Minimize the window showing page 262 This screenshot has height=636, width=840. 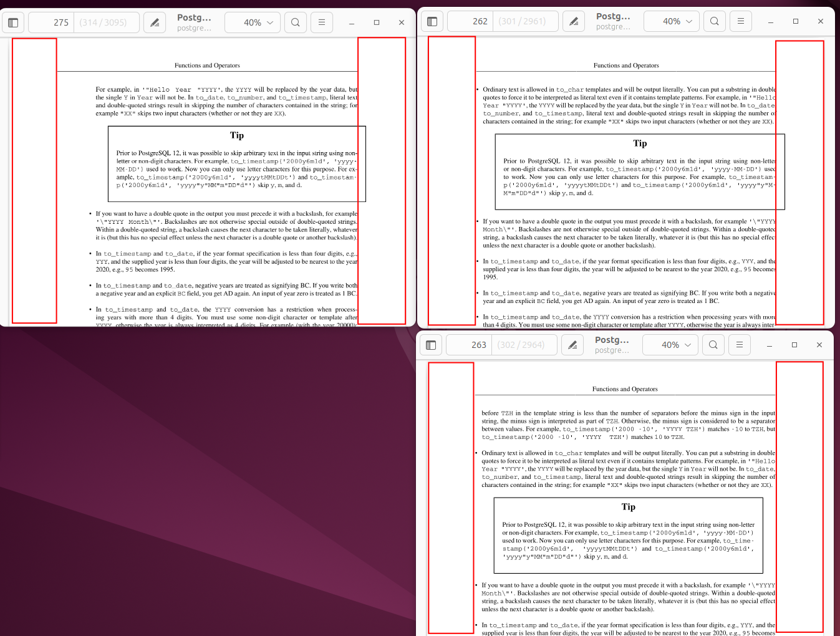click(771, 21)
